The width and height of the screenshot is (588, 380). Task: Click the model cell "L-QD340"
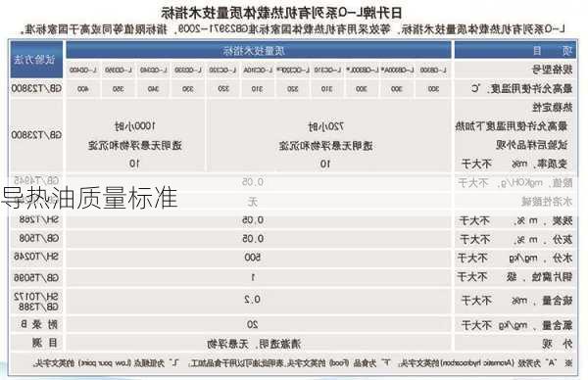point(154,71)
